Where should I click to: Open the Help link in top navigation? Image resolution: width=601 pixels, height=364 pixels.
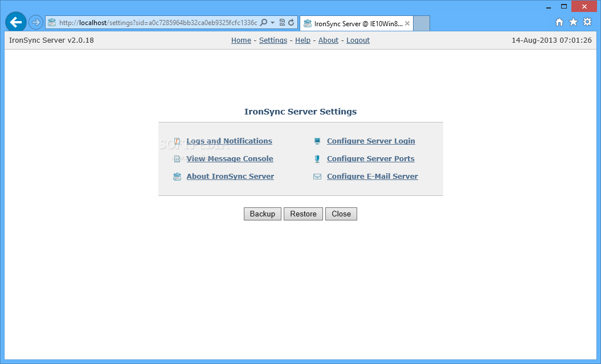tap(303, 40)
